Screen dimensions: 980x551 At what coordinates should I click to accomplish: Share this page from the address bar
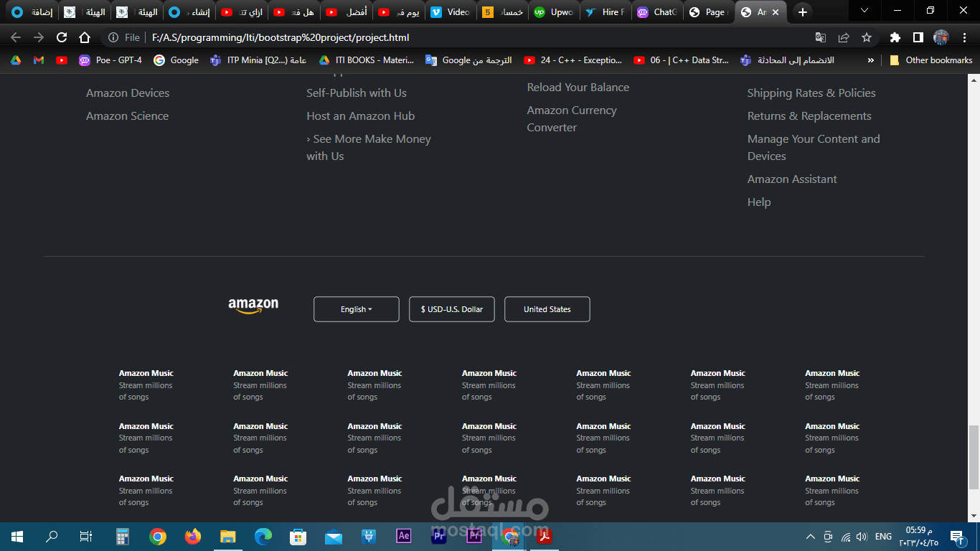[x=844, y=37]
